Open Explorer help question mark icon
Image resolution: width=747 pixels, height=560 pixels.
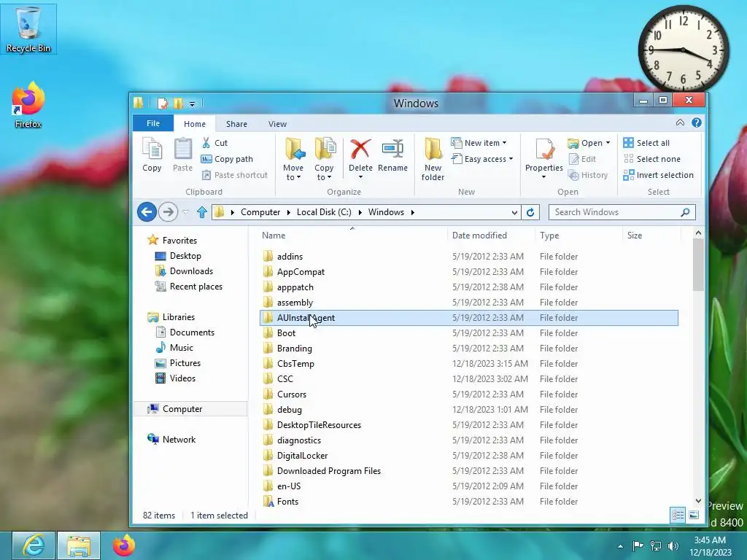pos(697,122)
